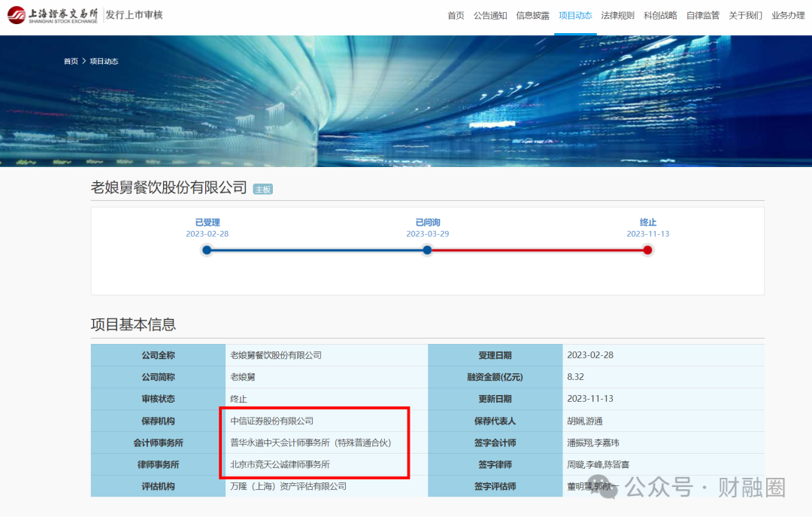Click the 公司全称 value cell
812x520 pixels.
coord(326,355)
